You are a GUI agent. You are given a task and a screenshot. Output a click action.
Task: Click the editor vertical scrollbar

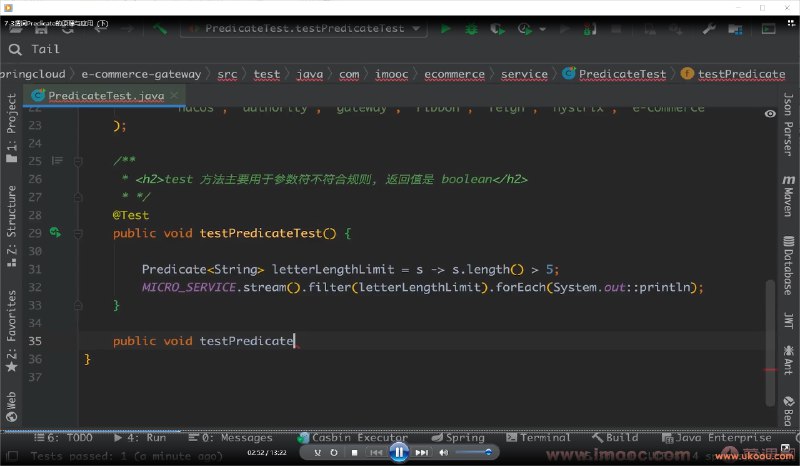point(770,343)
